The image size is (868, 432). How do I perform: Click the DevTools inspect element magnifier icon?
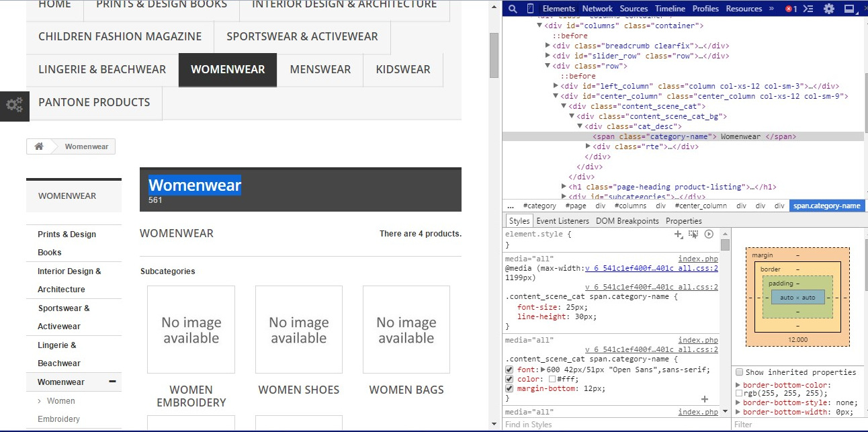513,9
